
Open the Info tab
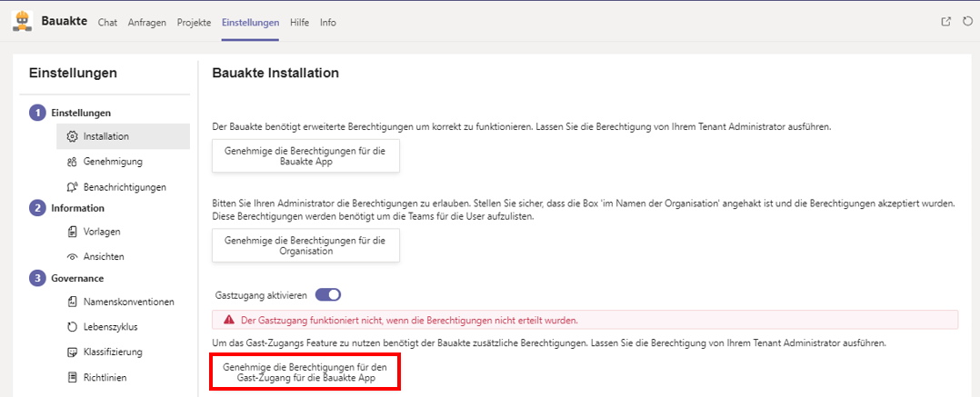pyautogui.click(x=328, y=23)
